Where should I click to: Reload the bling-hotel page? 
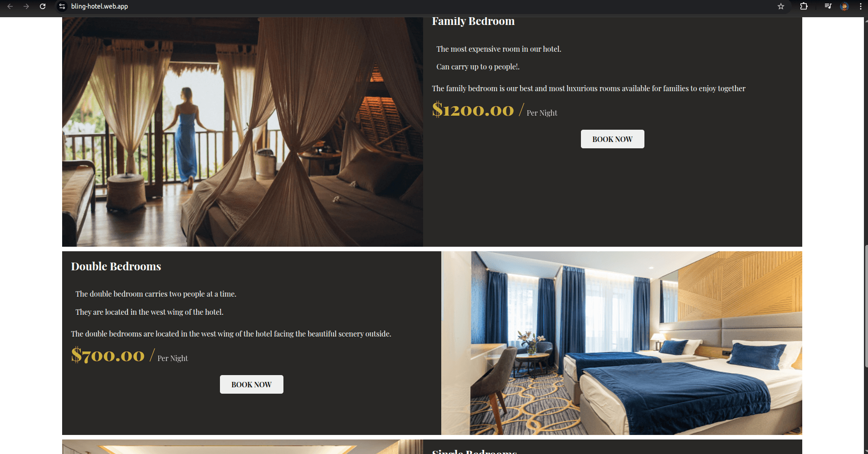pyautogui.click(x=43, y=6)
